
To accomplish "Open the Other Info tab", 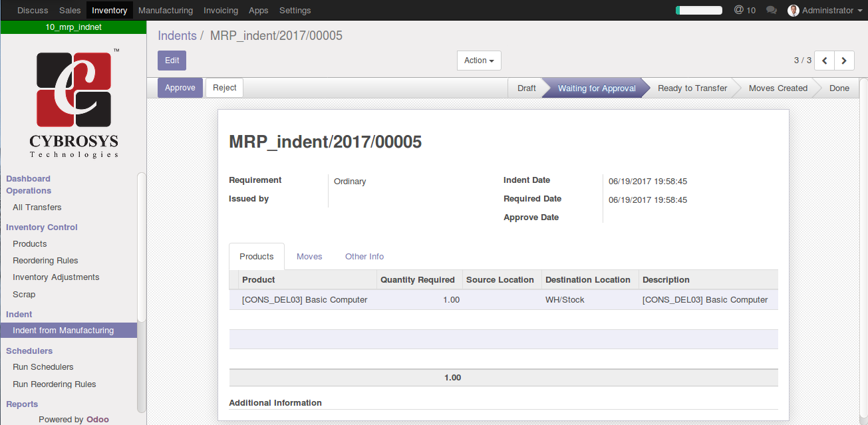I will (364, 257).
